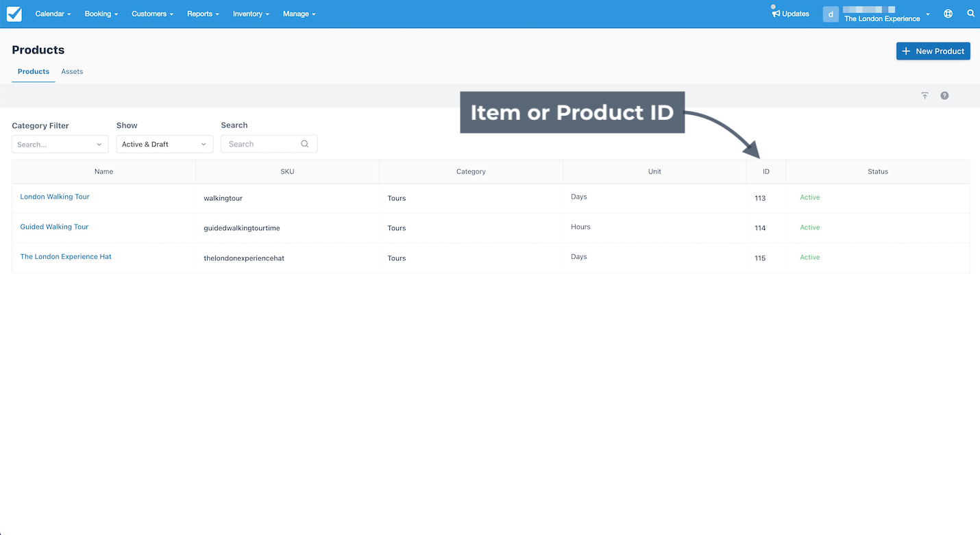980x535 pixels.
Task: Click the user avatar letter d
Action: (x=831, y=14)
